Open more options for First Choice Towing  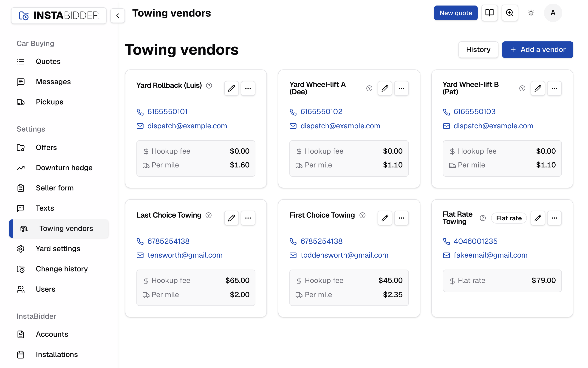click(401, 218)
